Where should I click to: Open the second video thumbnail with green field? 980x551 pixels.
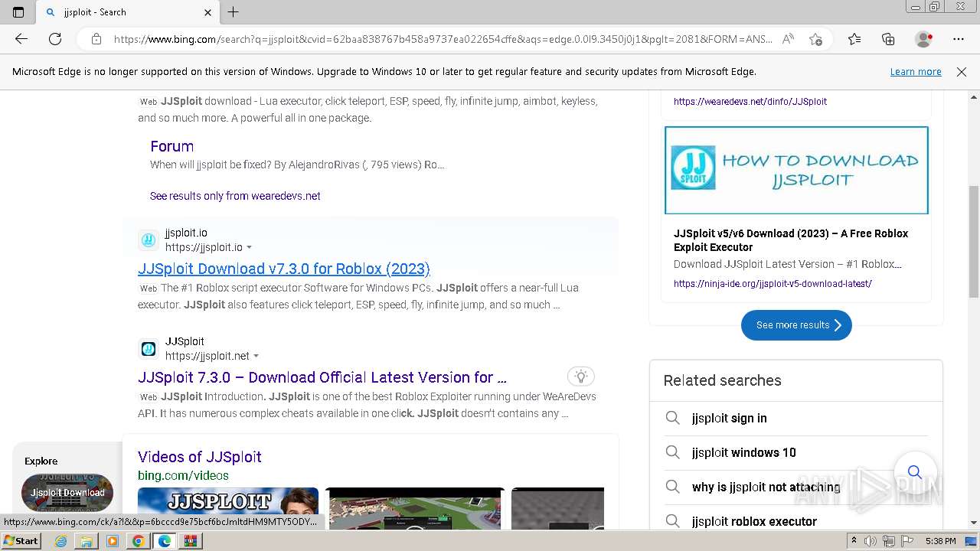pyautogui.click(x=415, y=508)
